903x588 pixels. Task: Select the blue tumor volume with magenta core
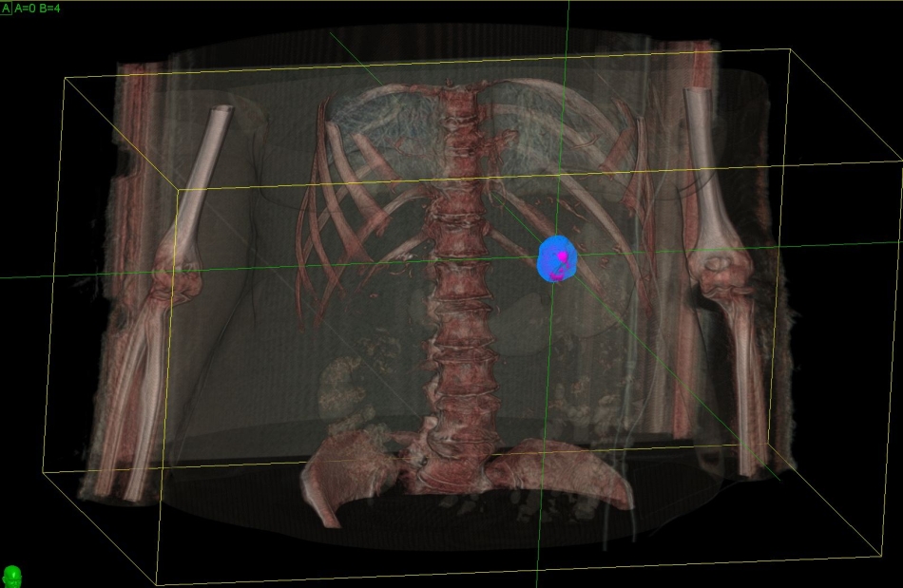[557, 259]
